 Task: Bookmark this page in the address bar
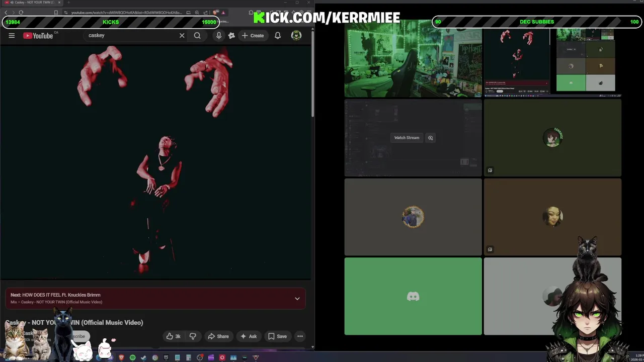56,13
